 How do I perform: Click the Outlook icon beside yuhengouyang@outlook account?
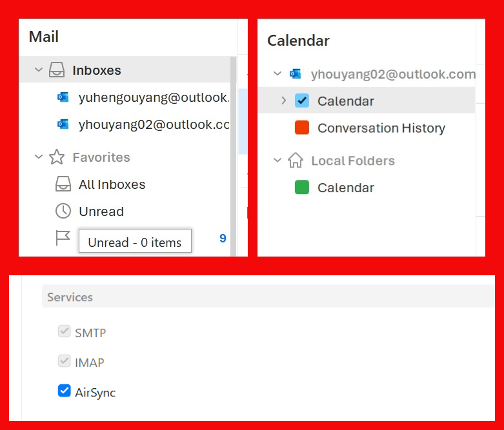(x=63, y=97)
